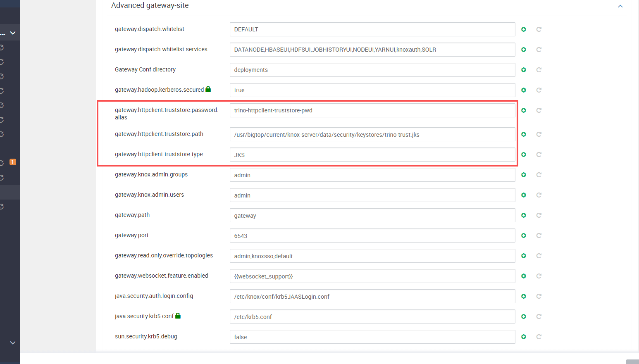Edit gateway.httpclient.truststore.path field
This screenshot has width=639, height=364.
point(372,134)
